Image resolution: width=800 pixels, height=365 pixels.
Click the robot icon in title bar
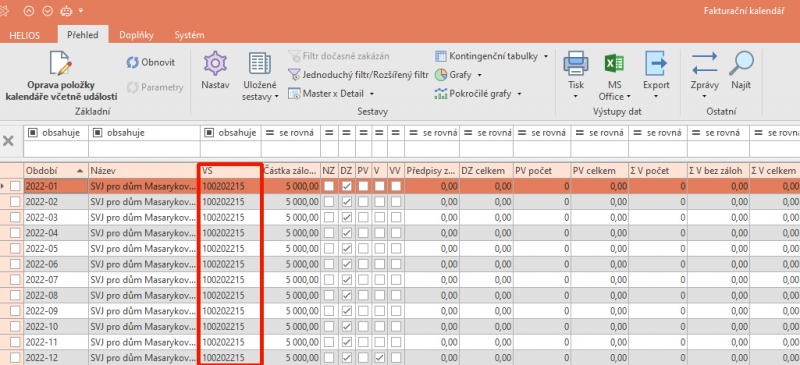coord(67,11)
